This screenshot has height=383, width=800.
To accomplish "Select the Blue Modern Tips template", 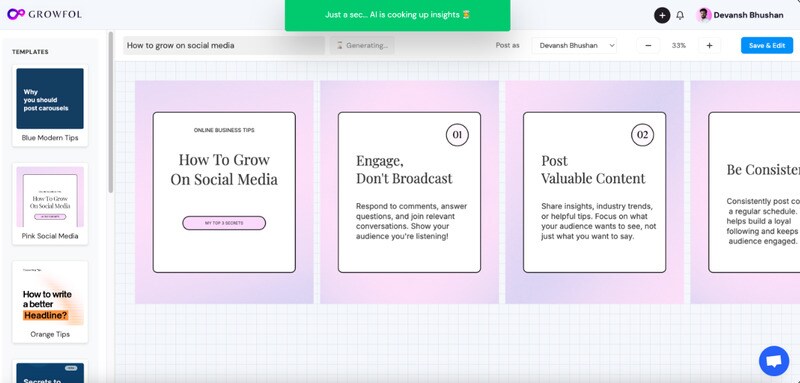I will [x=50, y=106].
